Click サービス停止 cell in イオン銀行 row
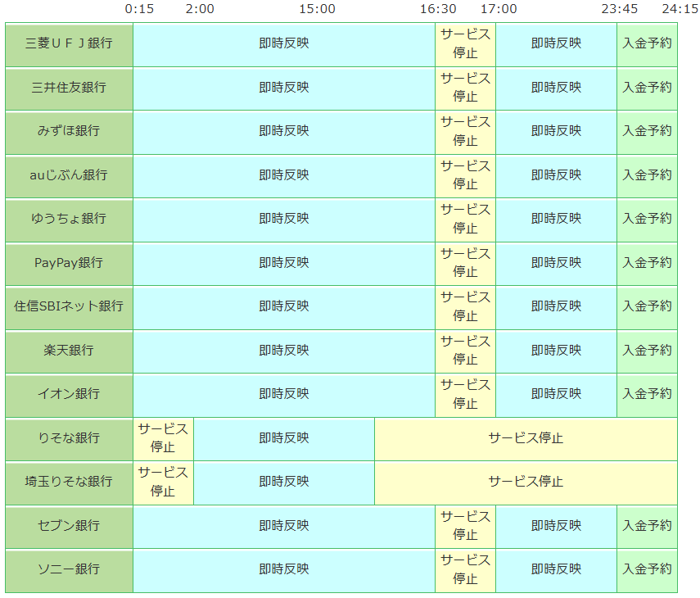The height and width of the screenshot is (598, 700). [465, 394]
